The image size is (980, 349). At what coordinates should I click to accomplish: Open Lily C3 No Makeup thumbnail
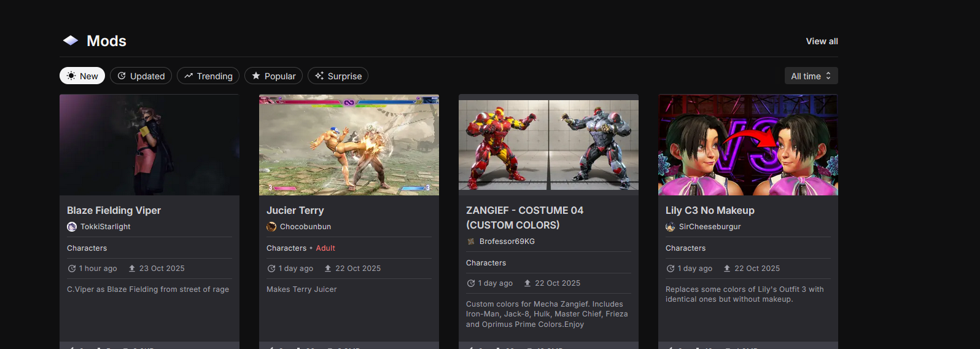pyautogui.click(x=748, y=145)
